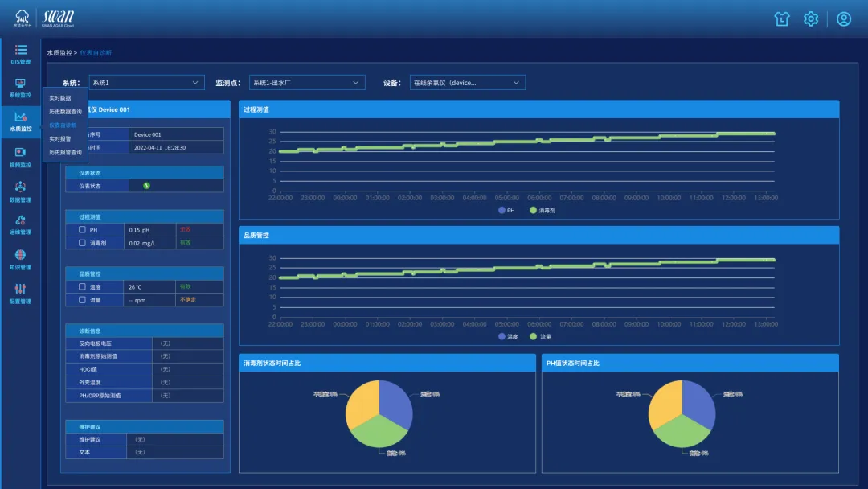Open the 配置管理 sidebar module
Viewport: 868px width, 489px height.
click(x=20, y=294)
